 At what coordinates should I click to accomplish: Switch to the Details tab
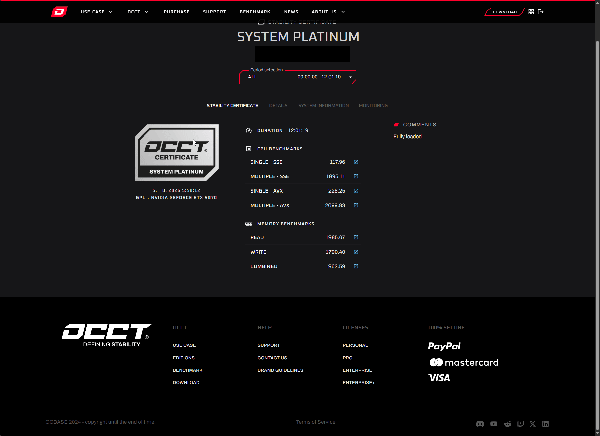pyautogui.click(x=278, y=105)
